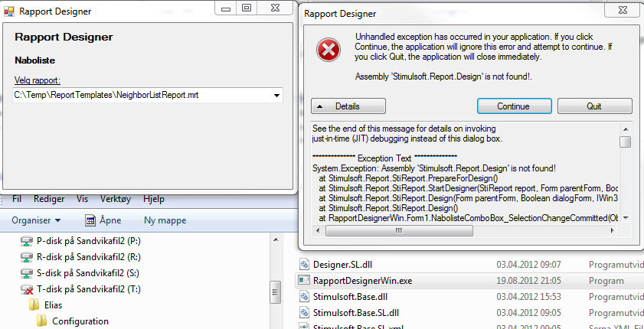Open the Hjelp menu
The width and height of the screenshot is (644, 329).
click(154, 199)
